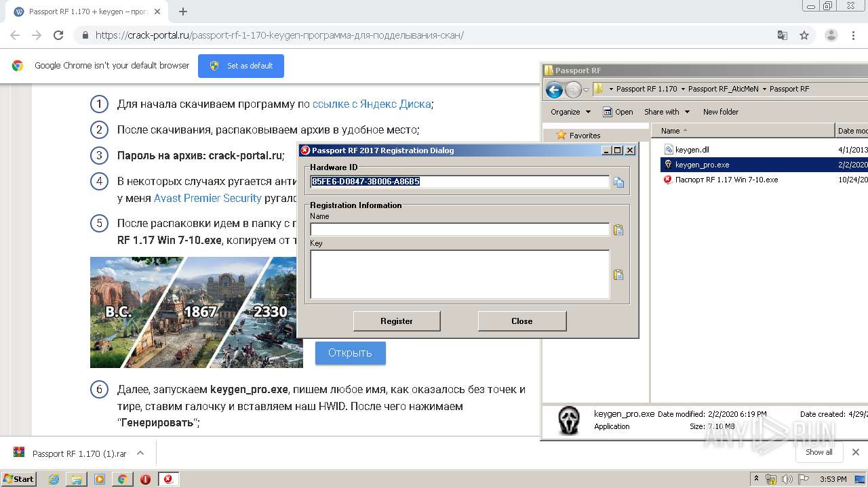Switch to the Passport RF taskbar item
The image size is (868, 488).
click(x=168, y=479)
